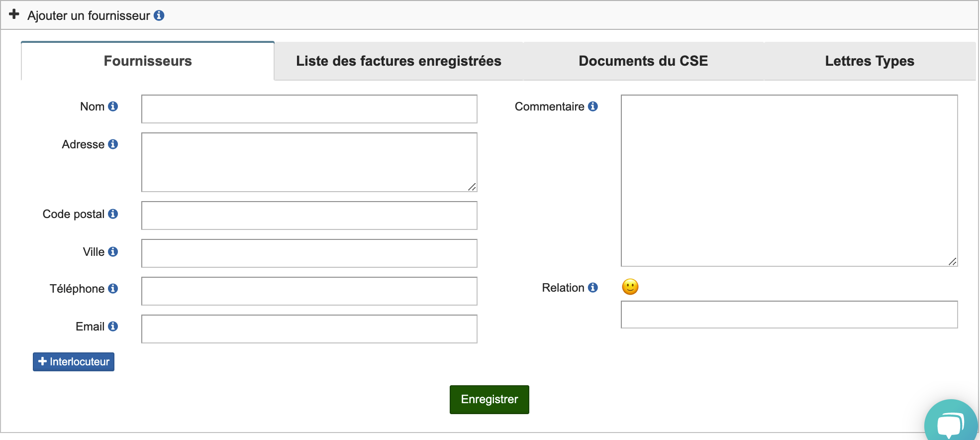This screenshot has width=980, height=440.
Task: Open the chat bubble widget
Action: point(950,423)
